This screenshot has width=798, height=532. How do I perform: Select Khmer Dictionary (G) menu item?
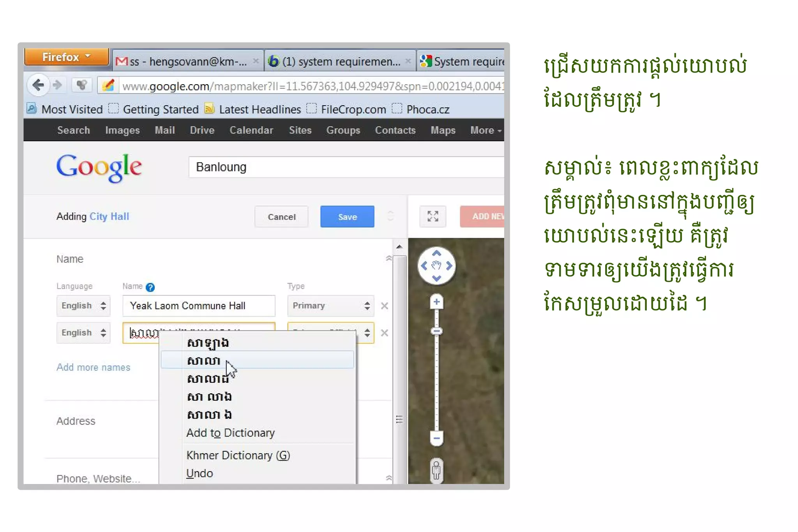coord(238,455)
